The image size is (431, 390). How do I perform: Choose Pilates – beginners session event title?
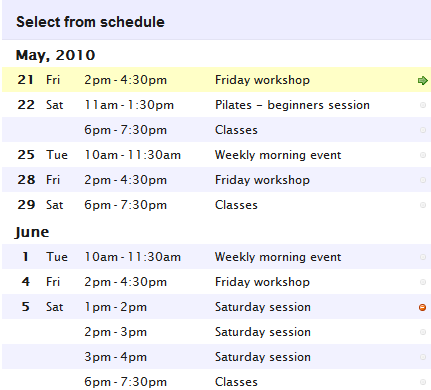click(x=292, y=105)
